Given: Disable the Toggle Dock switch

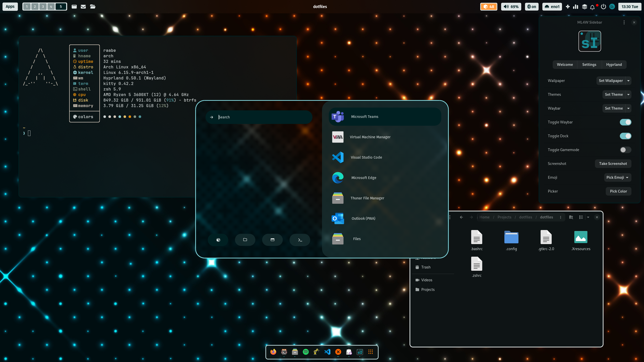Looking at the screenshot, I should click(x=625, y=136).
